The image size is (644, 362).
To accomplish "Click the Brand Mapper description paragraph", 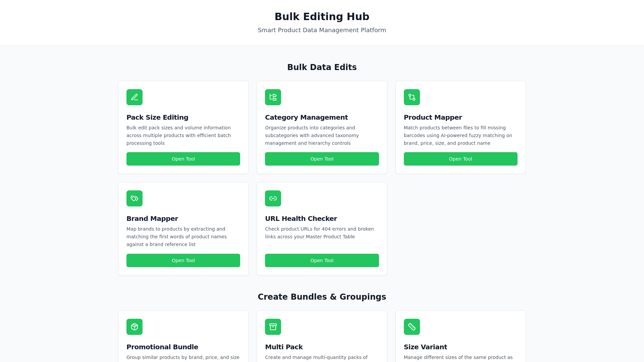I will pos(176,237).
